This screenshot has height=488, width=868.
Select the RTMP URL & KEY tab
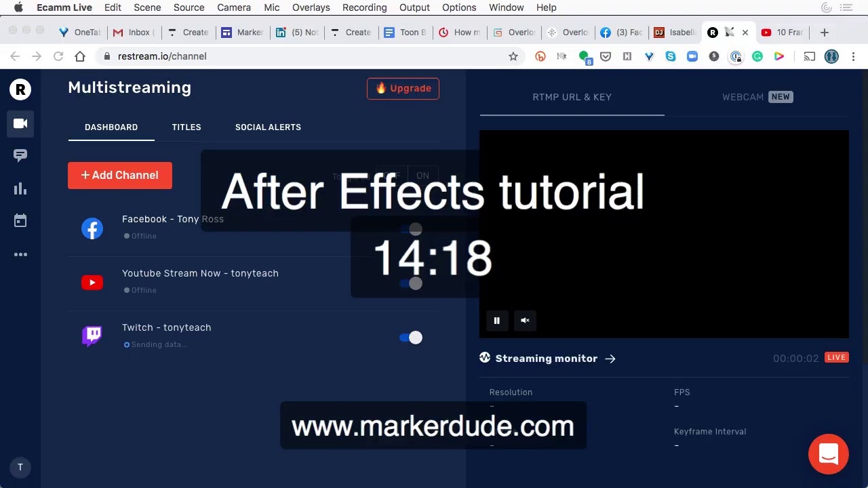[x=572, y=97]
